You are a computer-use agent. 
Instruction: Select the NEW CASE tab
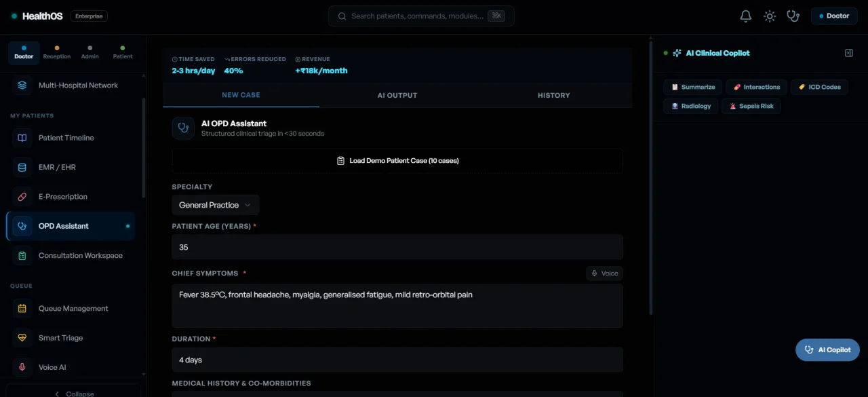(241, 95)
